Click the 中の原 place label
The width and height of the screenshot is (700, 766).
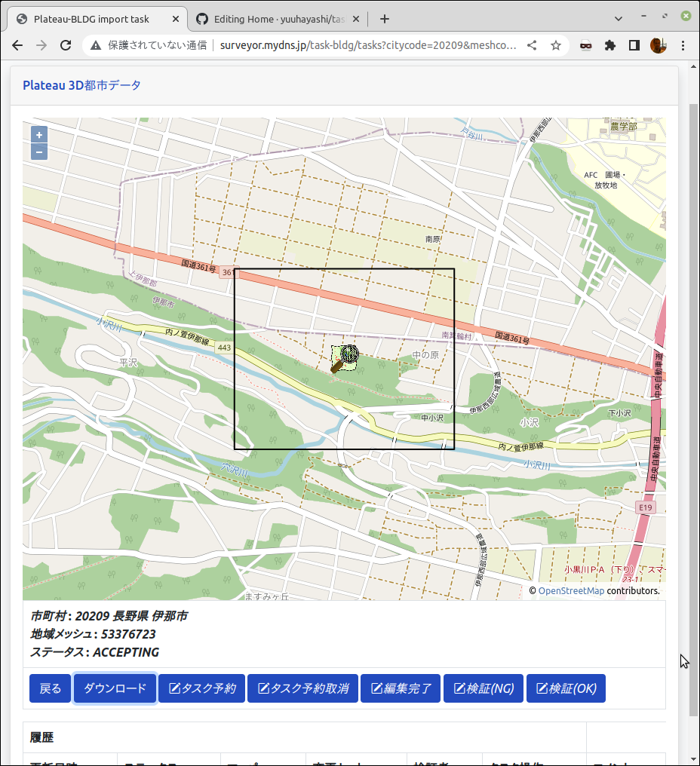pyautogui.click(x=425, y=355)
